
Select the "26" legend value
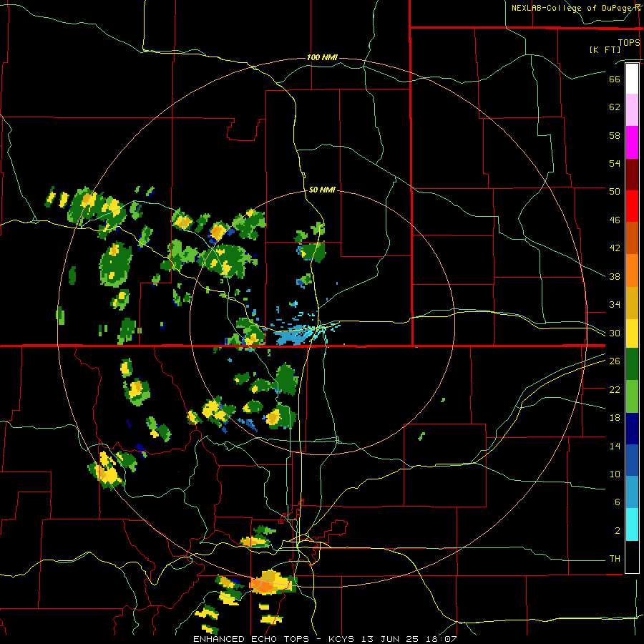click(x=615, y=361)
